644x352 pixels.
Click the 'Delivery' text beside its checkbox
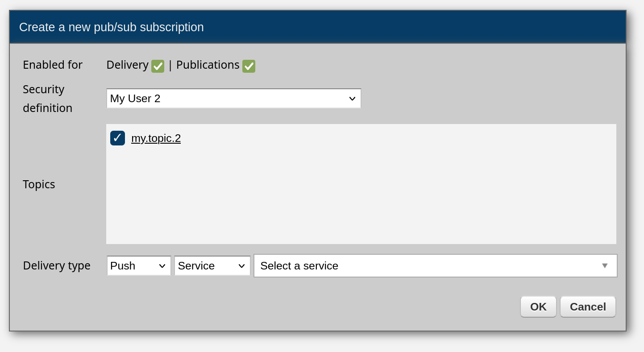pos(127,65)
